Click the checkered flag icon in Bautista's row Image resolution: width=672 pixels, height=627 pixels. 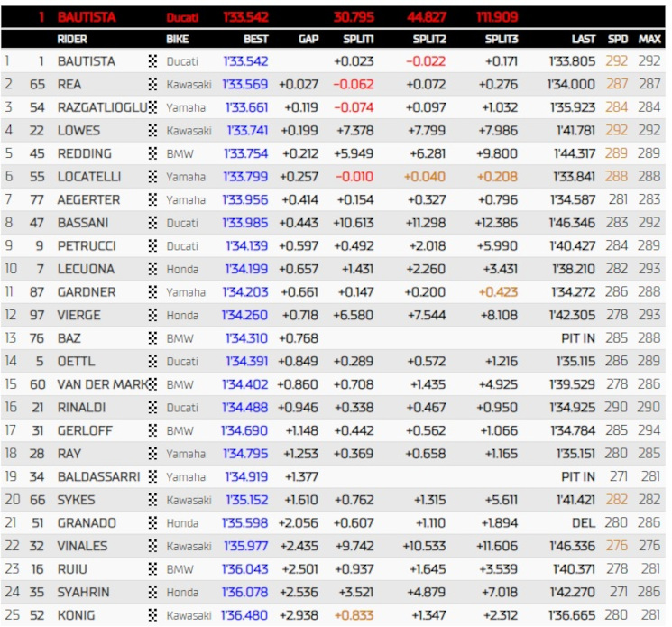pos(152,60)
